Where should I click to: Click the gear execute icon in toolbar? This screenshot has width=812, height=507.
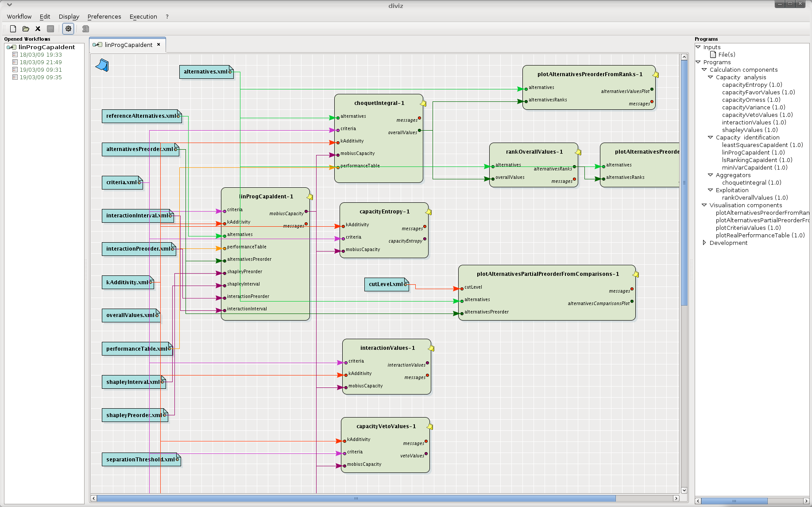[68, 29]
